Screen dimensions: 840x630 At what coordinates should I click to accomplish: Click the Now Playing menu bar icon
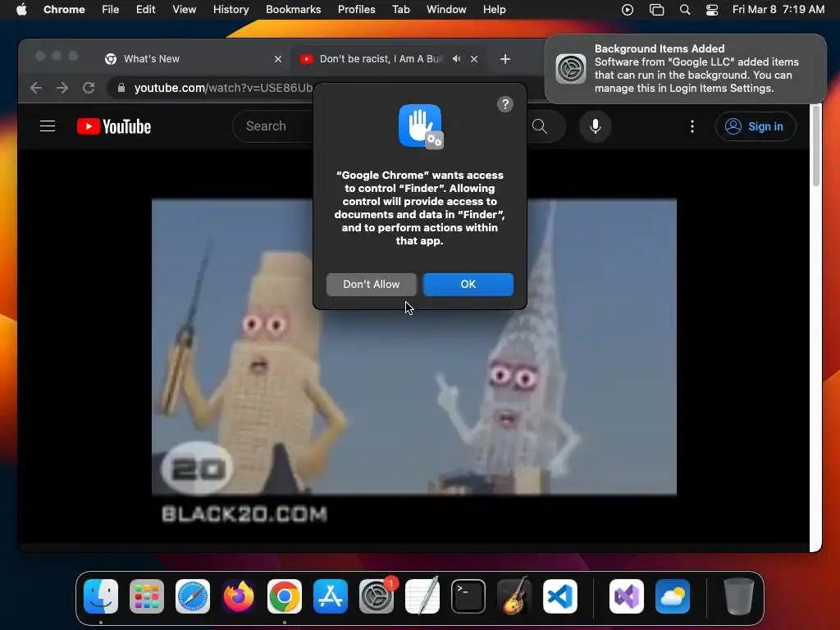pyautogui.click(x=628, y=10)
